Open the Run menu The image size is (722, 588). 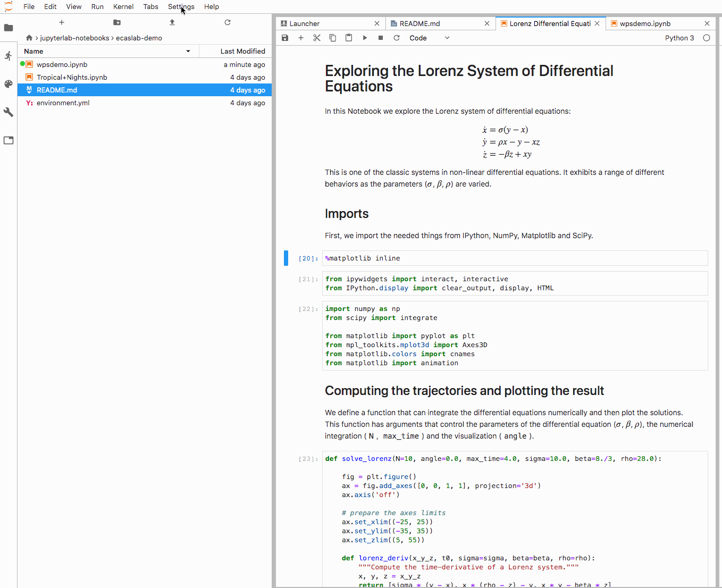[97, 6]
